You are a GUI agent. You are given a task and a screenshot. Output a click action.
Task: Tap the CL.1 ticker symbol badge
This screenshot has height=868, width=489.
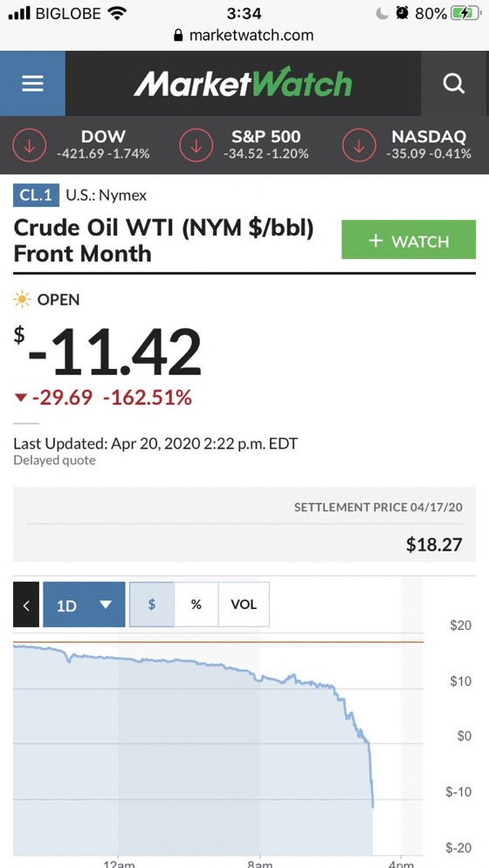click(36, 195)
